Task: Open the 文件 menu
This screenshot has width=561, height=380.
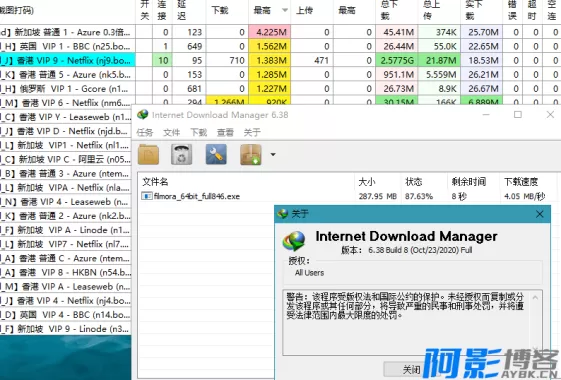Action: coord(172,132)
